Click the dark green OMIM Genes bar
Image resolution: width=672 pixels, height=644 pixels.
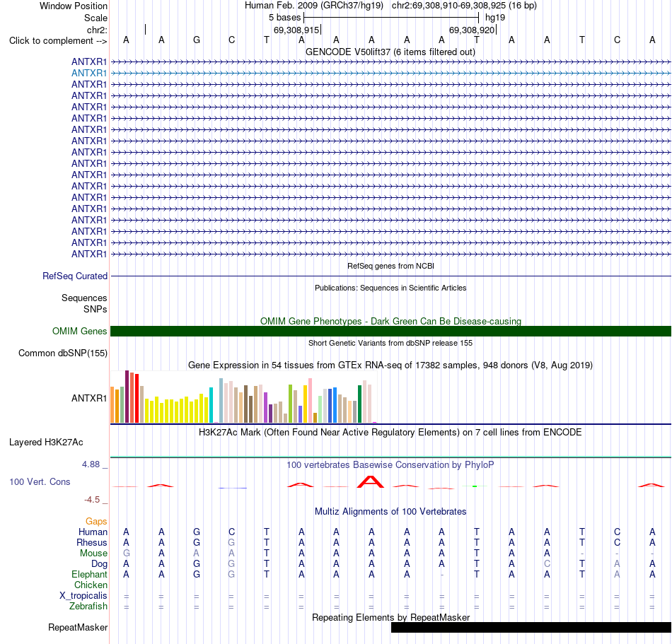click(391, 331)
